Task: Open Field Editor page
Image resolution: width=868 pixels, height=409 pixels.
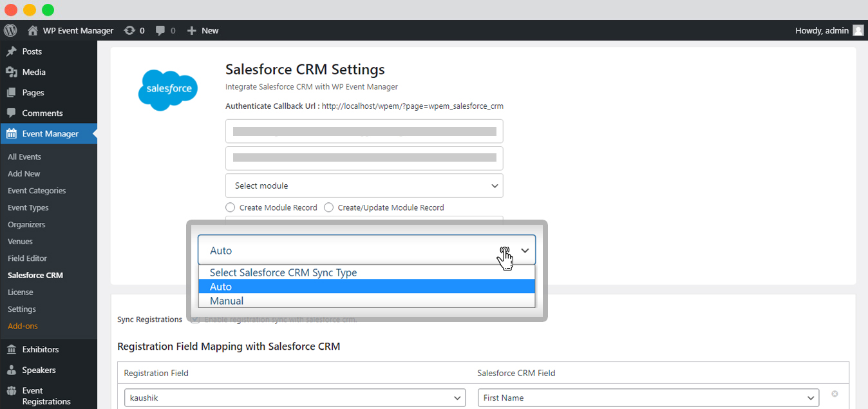Action: tap(27, 258)
